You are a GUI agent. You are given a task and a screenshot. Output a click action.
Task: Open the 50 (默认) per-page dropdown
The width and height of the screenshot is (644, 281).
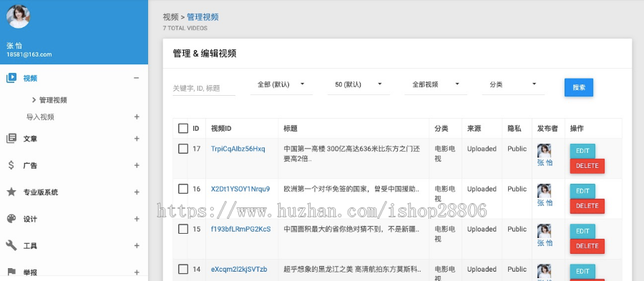(x=358, y=84)
